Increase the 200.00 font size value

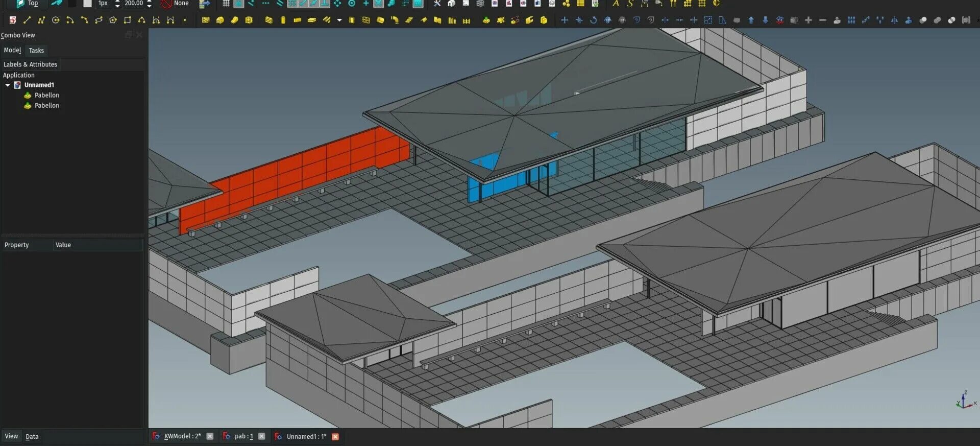(x=149, y=2)
